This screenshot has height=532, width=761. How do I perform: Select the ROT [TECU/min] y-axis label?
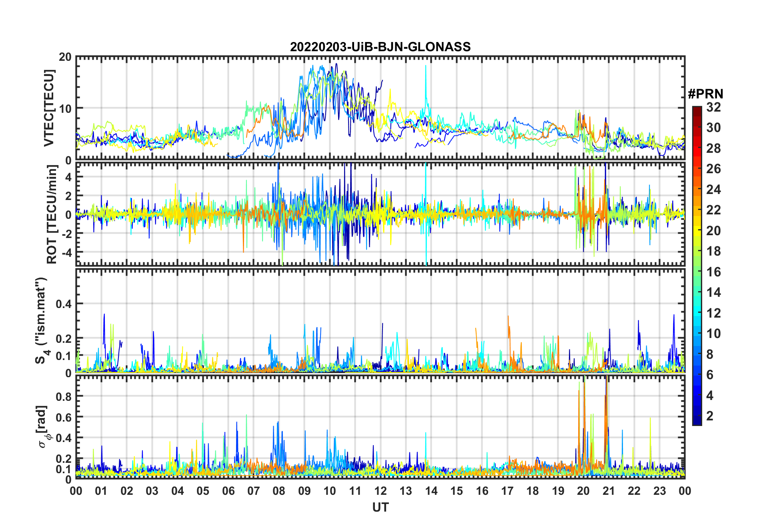click(52, 214)
